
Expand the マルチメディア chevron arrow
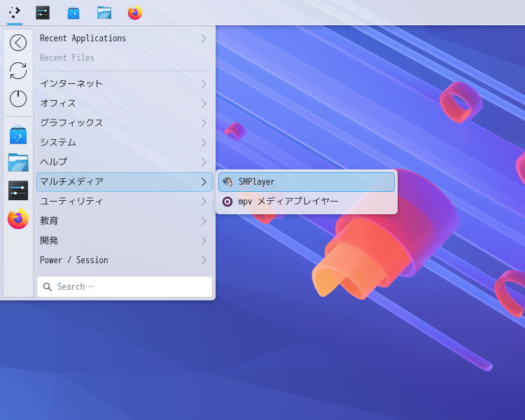pyautogui.click(x=204, y=182)
